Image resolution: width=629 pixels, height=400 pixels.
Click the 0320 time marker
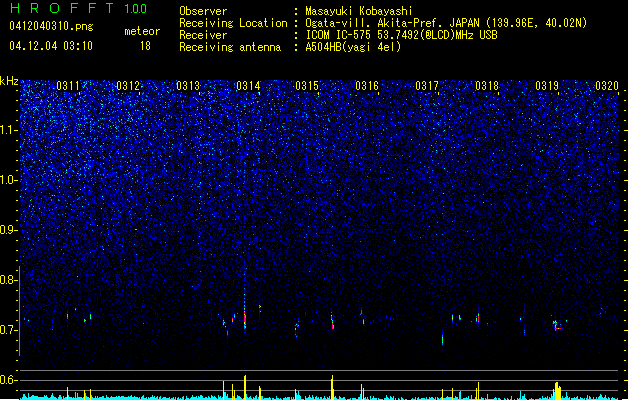[x=607, y=86]
